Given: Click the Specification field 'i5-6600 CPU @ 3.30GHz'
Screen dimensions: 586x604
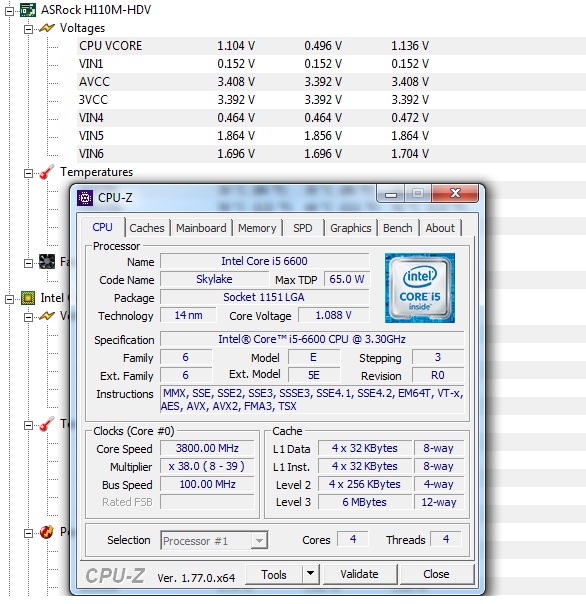Looking at the screenshot, I should point(312,339).
